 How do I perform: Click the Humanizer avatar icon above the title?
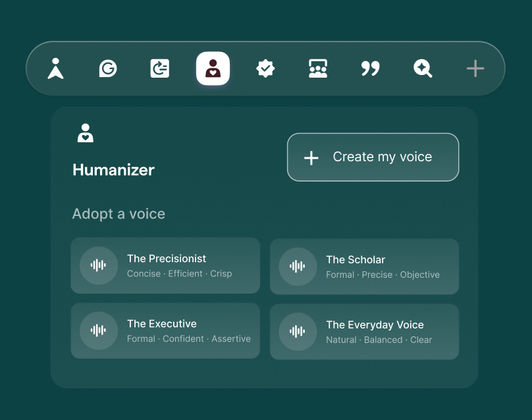tap(84, 132)
